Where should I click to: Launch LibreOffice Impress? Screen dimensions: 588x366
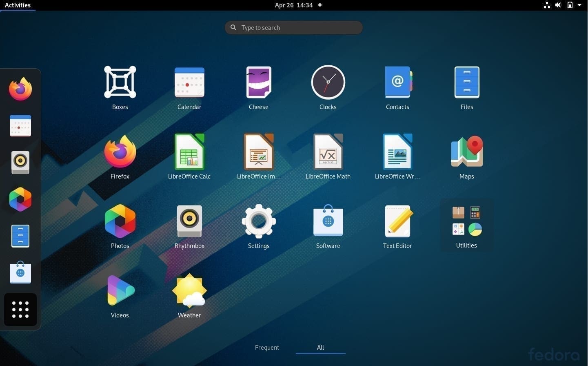click(x=259, y=152)
